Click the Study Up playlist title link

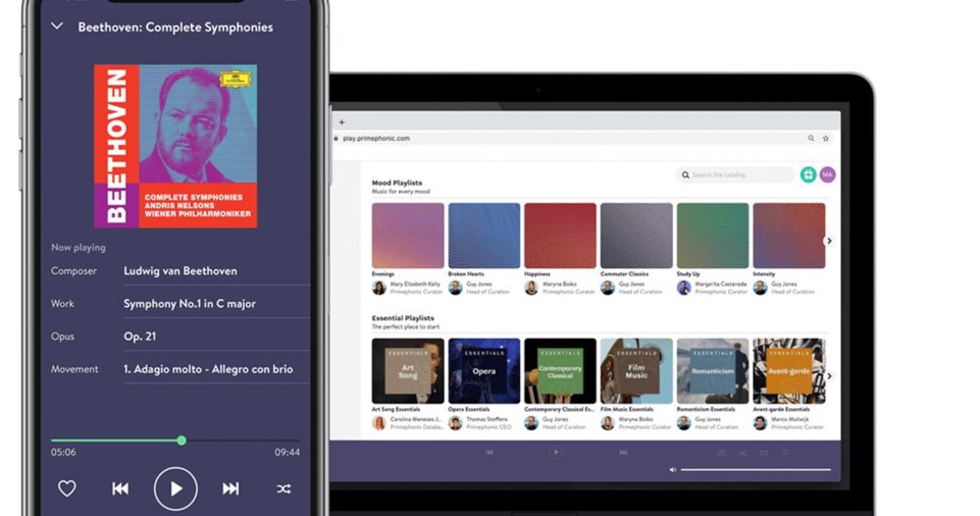tap(688, 274)
